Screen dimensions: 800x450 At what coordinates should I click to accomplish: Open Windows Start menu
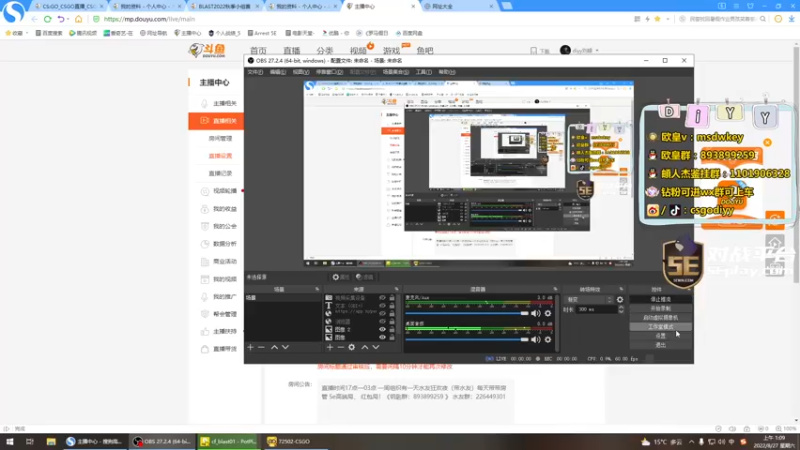[10, 441]
